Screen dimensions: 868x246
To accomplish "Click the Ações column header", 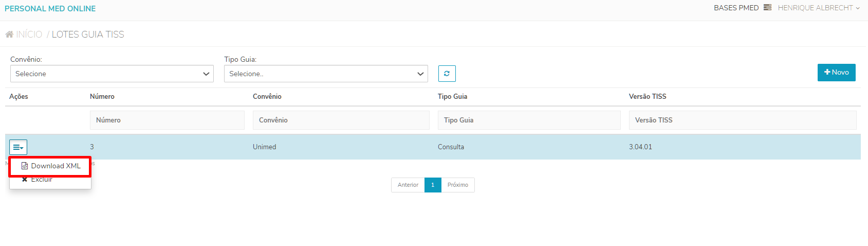I will pyautogui.click(x=19, y=96).
